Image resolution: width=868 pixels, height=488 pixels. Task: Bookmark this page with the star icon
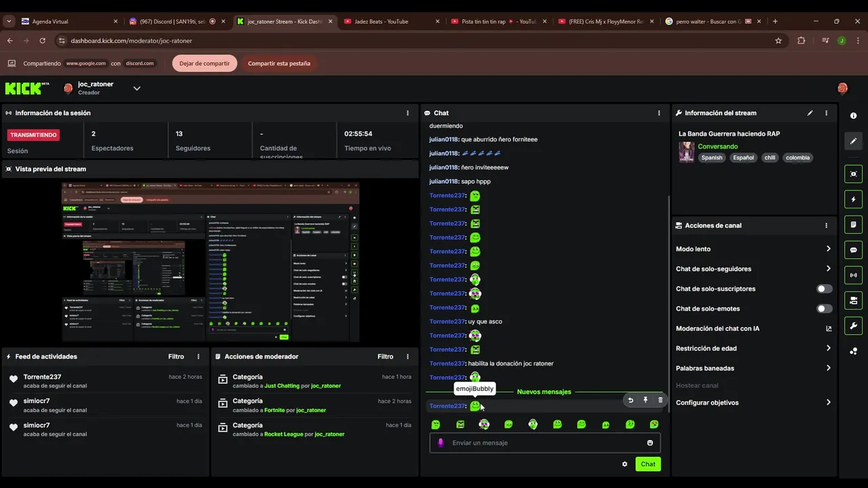[x=778, y=41]
